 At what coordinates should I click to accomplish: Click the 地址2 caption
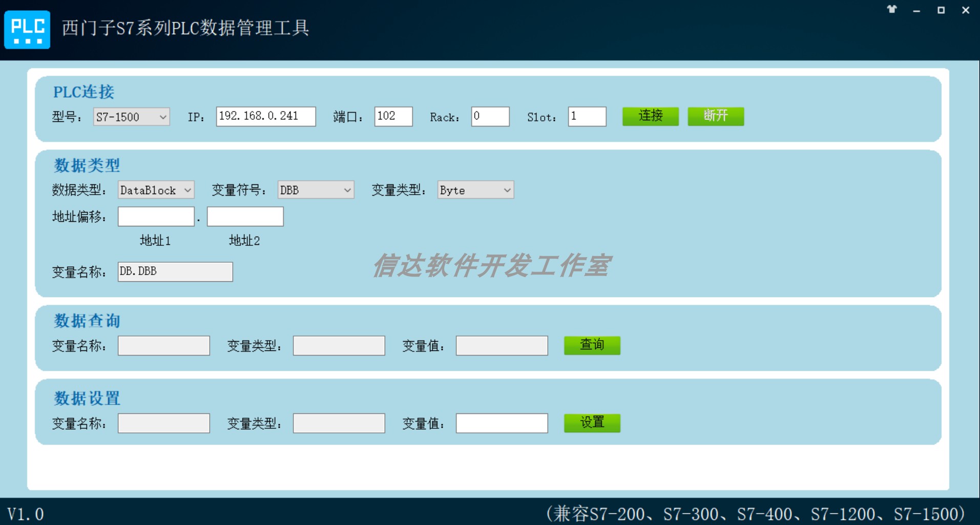click(244, 241)
